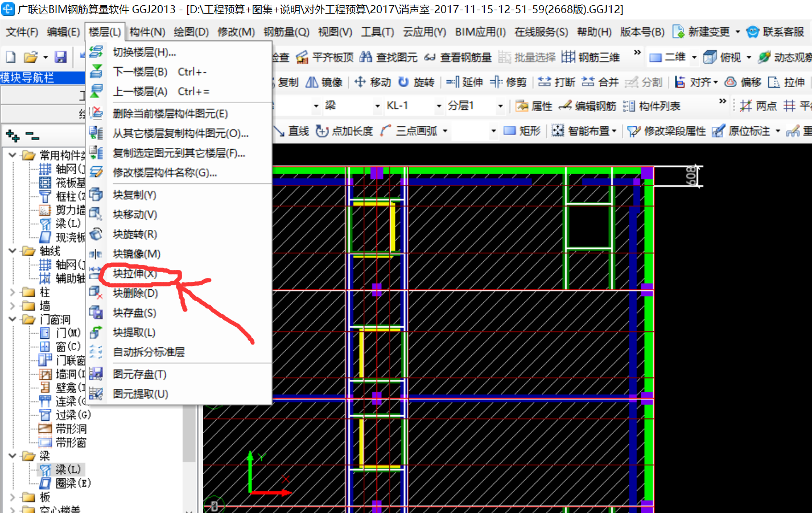The image size is (812, 513).
Task: Select the 合并 merge tool
Action: coord(600,82)
